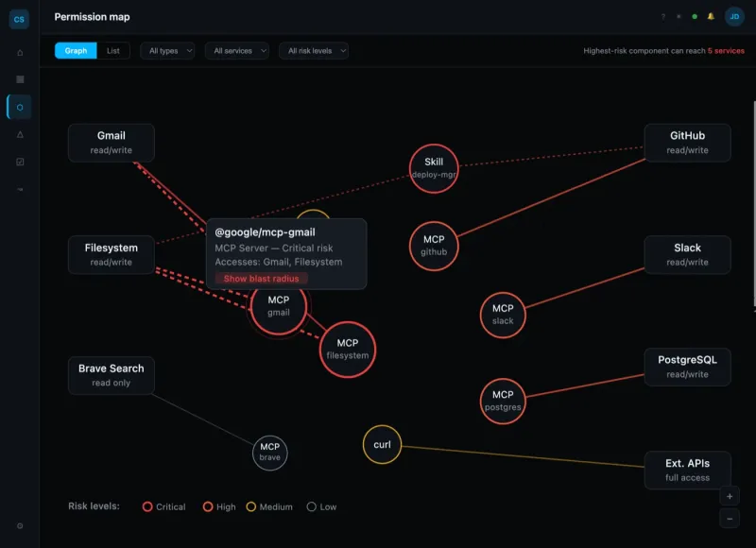
Task: Select the Filesystem service box
Action: [112, 254]
